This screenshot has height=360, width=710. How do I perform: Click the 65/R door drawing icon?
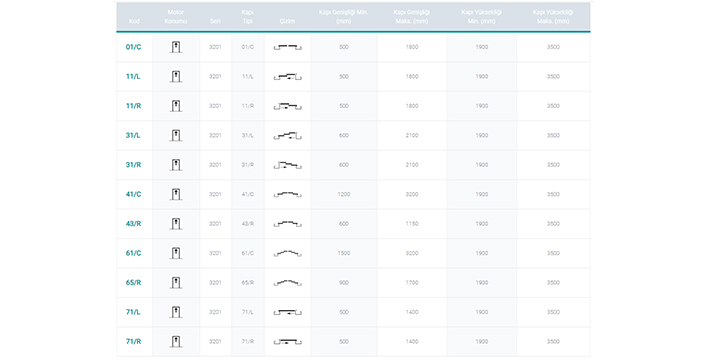288,283
